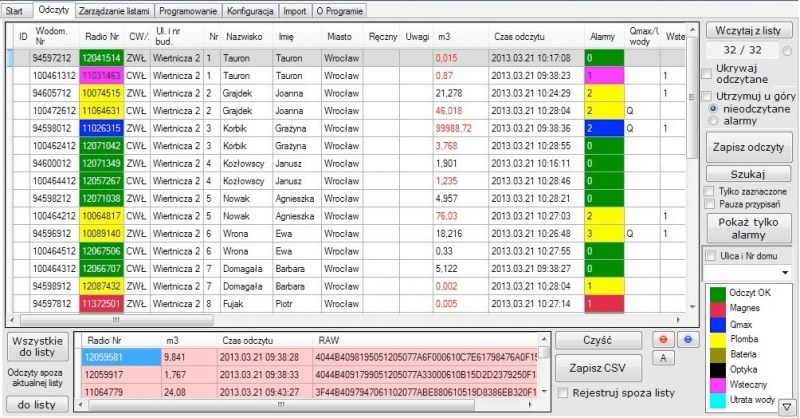Sort the table by 'Alarmy' column header

[x=600, y=37]
